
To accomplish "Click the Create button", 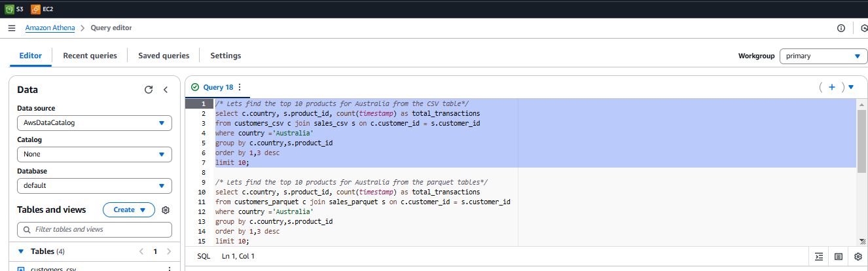I will (128, 210).
